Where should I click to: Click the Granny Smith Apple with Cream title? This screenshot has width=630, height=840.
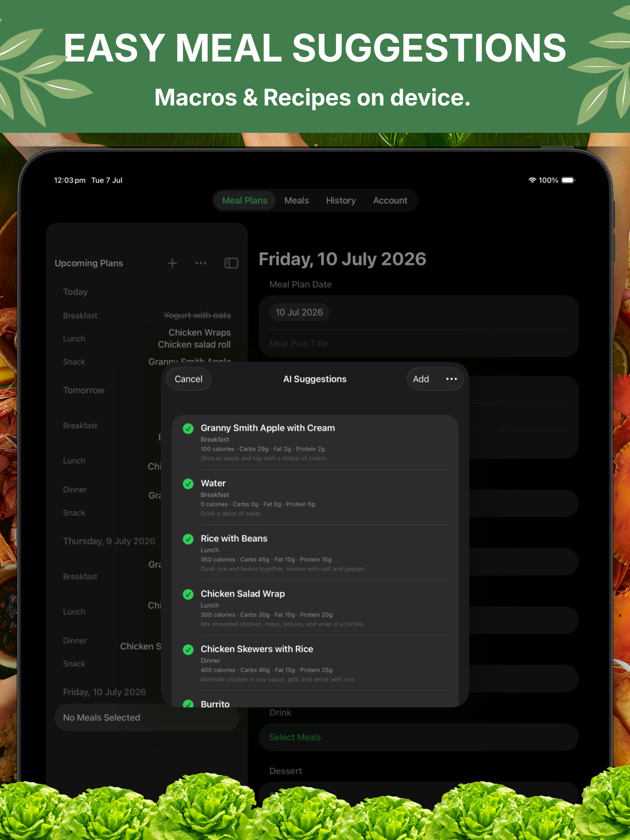pyautogui.click(x=268, y=428)
